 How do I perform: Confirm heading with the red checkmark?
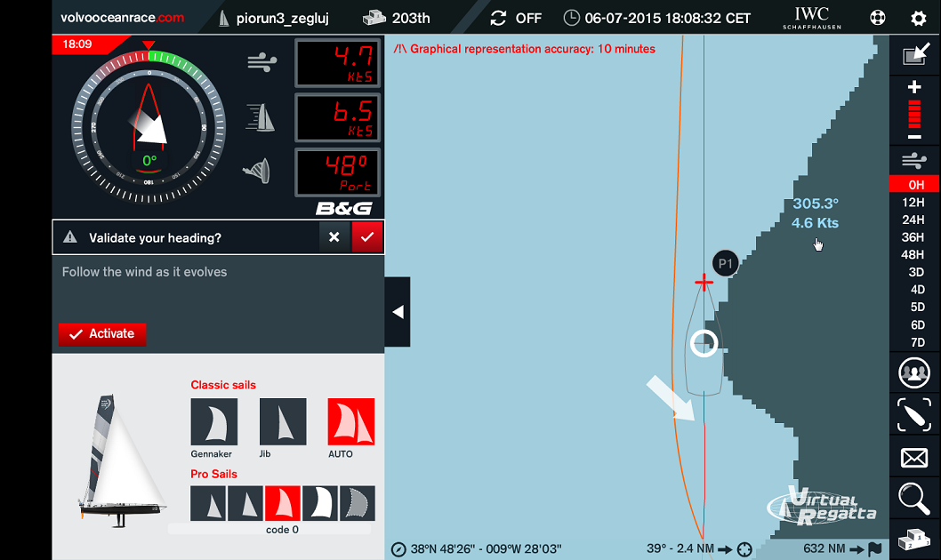366,237
